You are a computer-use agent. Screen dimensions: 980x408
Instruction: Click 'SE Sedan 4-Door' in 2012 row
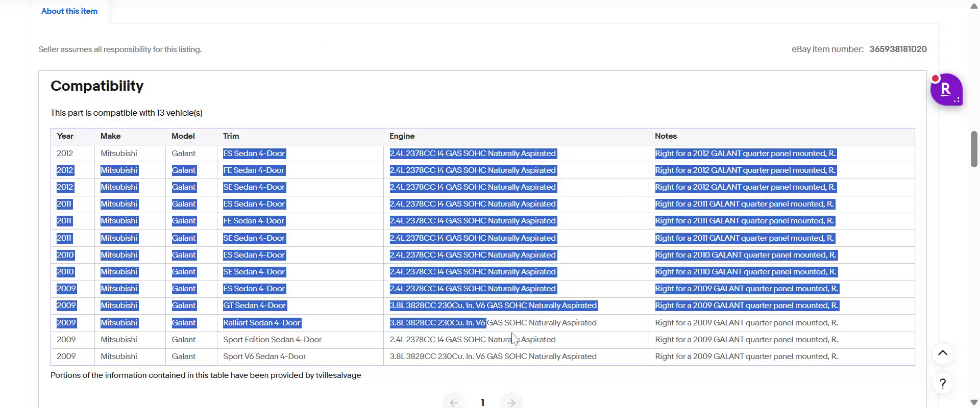coord(254,187)
